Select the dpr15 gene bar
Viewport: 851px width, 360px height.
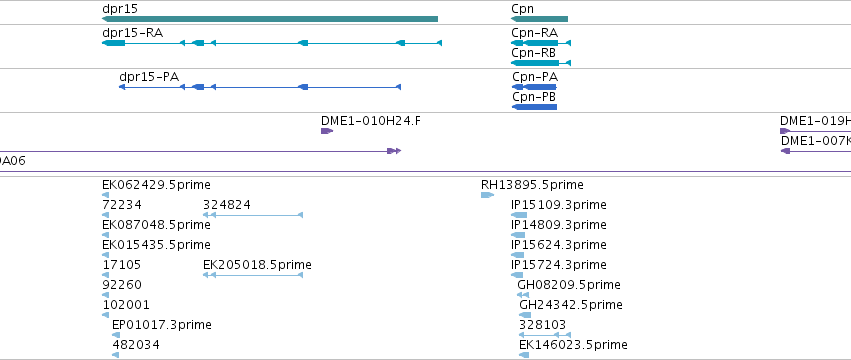click(x=270, y=19)
